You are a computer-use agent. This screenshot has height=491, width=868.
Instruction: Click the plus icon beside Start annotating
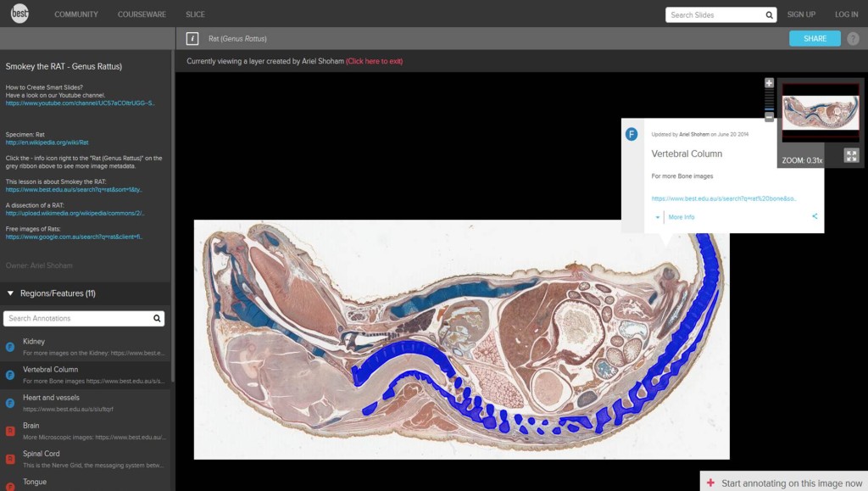tap(711, 483)
